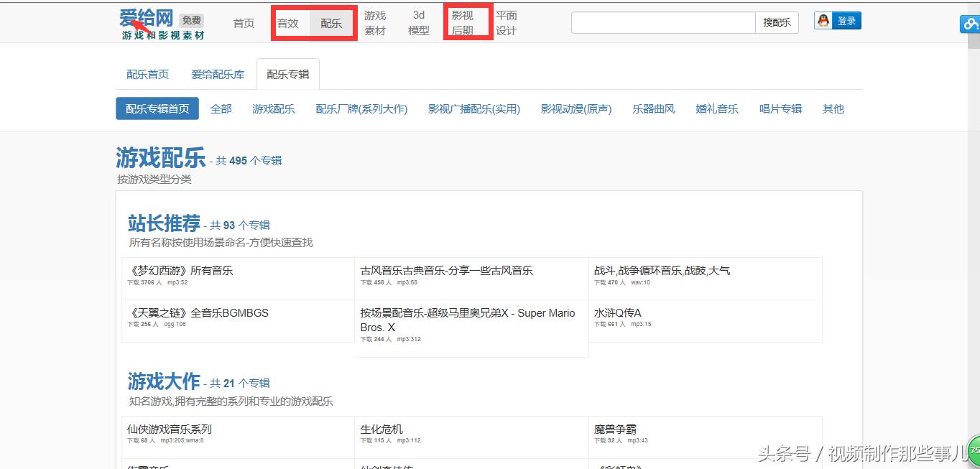The height and width of the screenshot is (469, 980).
Task: Switch to the 配乐首页 tab
Action: coord(147,74)
